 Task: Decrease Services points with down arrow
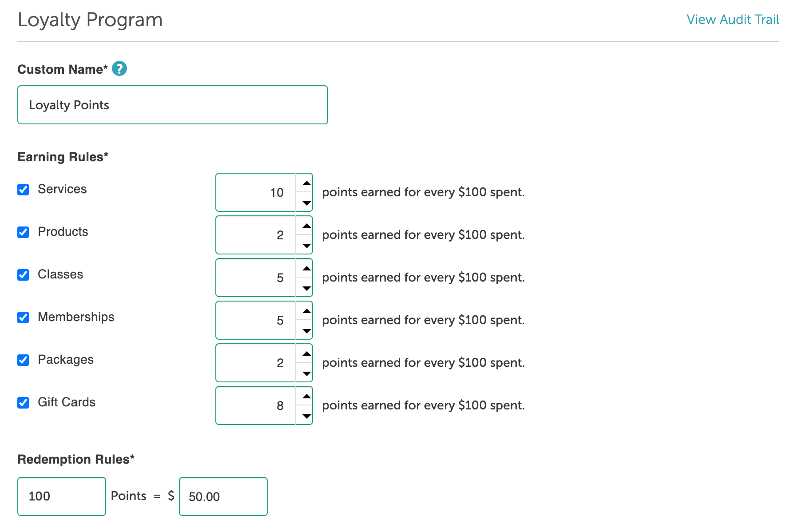[x=306, y=202]
